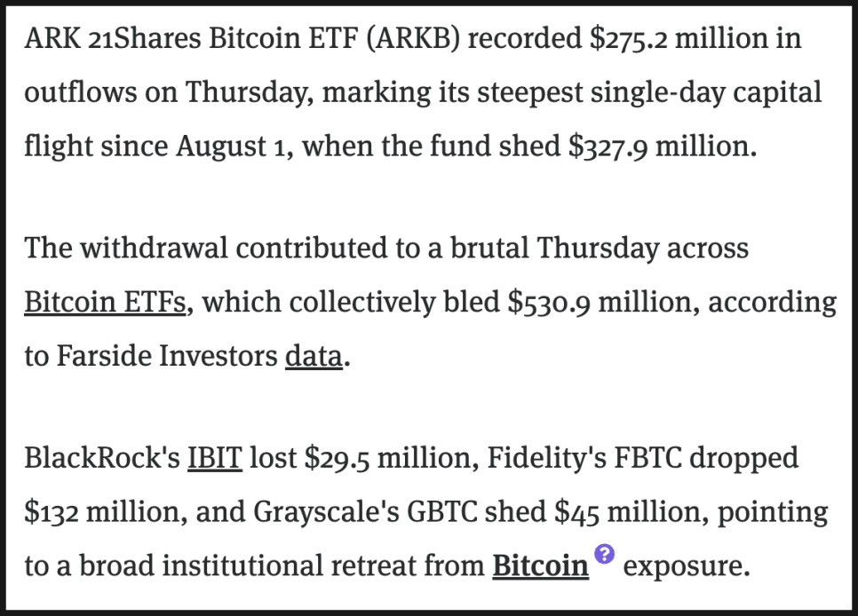Viewport: 858px width, 616px height.
Task: Click the ticker text (ARKB)
Action: 415,40
